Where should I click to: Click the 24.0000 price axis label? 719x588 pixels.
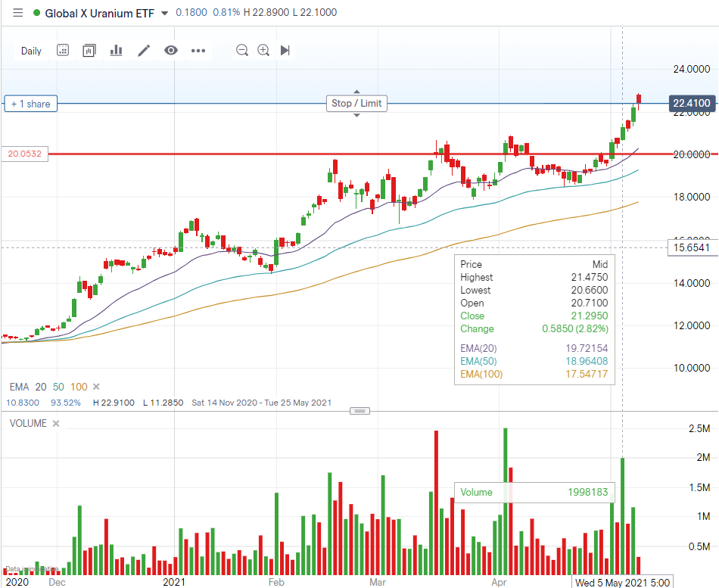click(x=692, y=70)
